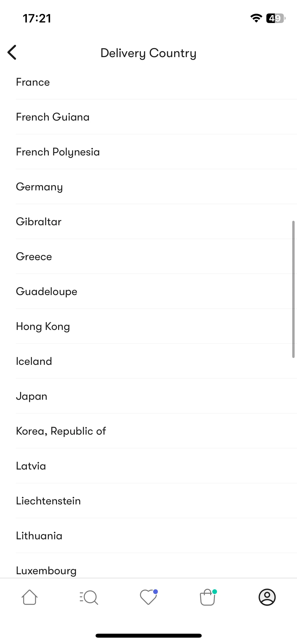The image size is (297, 644).
Task: Open the shopping bag icon
Action: coord(208,597)
